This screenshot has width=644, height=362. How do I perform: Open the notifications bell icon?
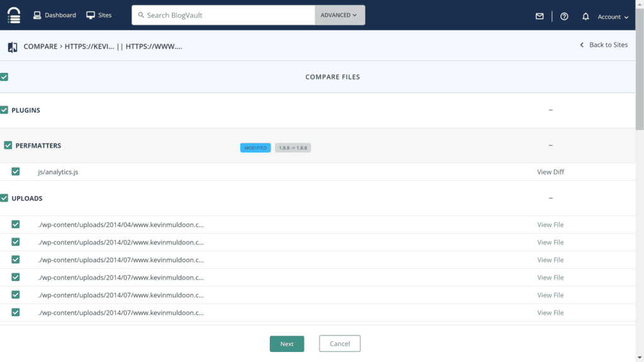(586, 16)
